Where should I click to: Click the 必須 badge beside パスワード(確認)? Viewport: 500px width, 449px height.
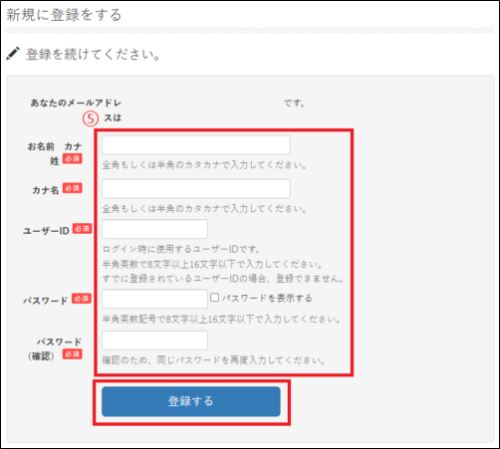72,354
